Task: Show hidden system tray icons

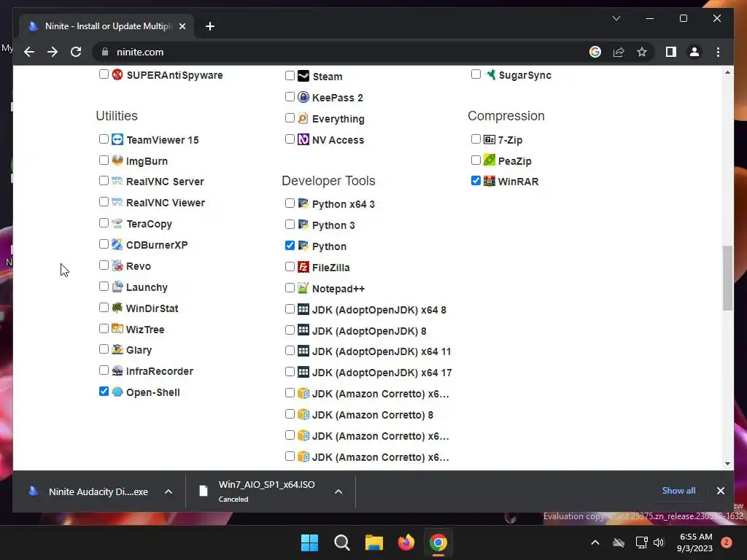Action: (595, 542)
